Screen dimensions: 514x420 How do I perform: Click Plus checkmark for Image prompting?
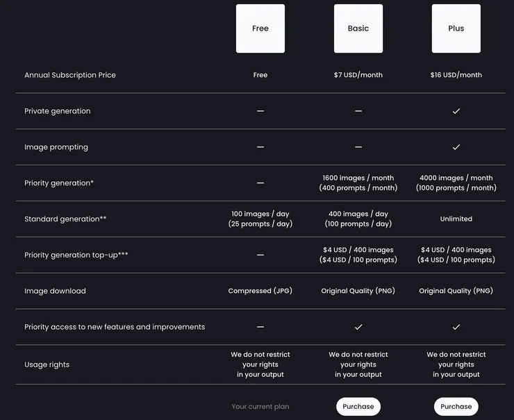456,147
